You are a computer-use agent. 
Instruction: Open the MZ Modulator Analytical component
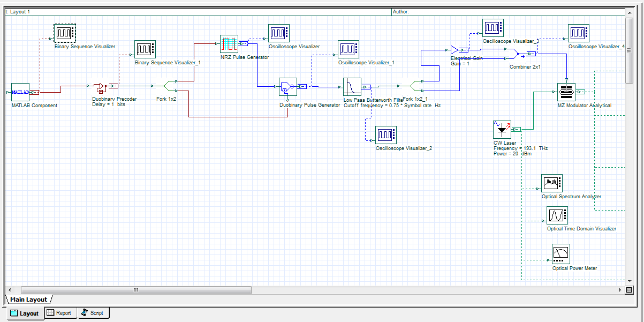pyautogui.click(x=566, y=91)
